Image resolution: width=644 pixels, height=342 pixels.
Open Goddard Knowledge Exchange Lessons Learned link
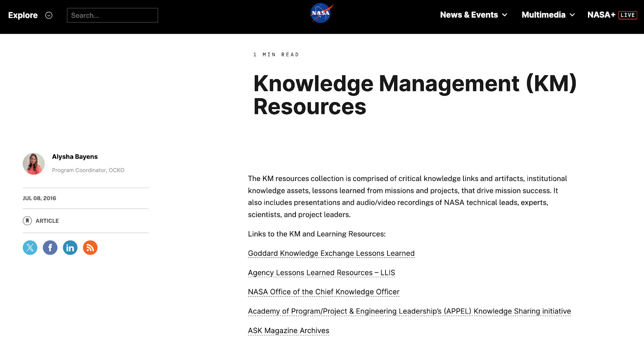tap(331, 253)
